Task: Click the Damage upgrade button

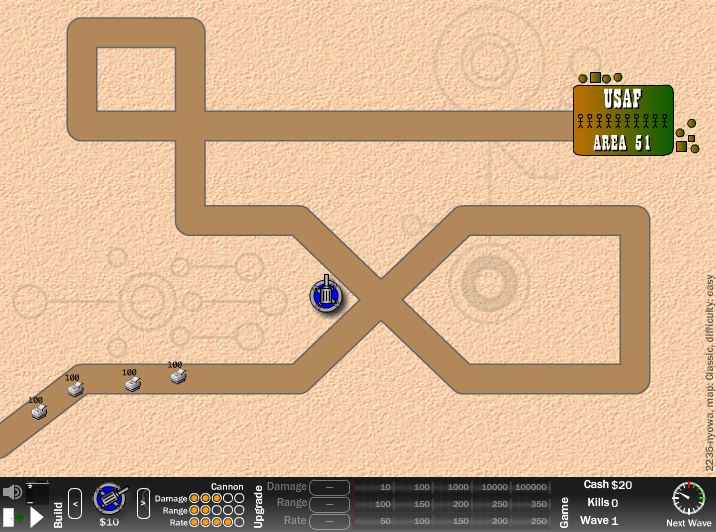Action: click(329, 487)
